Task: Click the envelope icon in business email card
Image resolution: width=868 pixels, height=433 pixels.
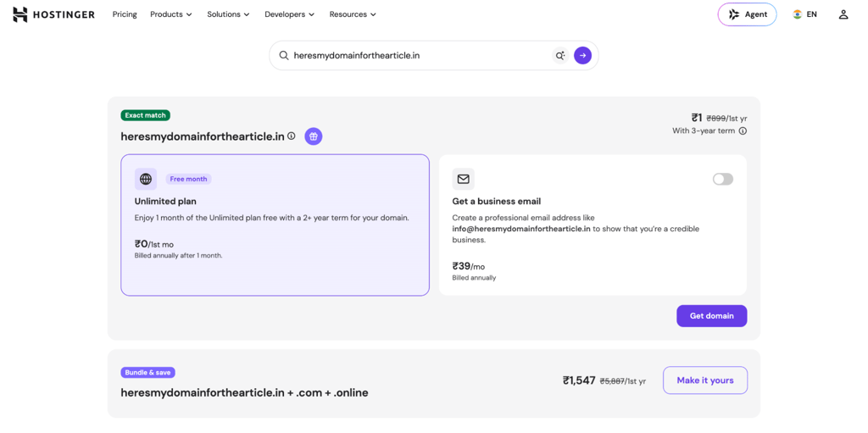Action: pos(464,179)
